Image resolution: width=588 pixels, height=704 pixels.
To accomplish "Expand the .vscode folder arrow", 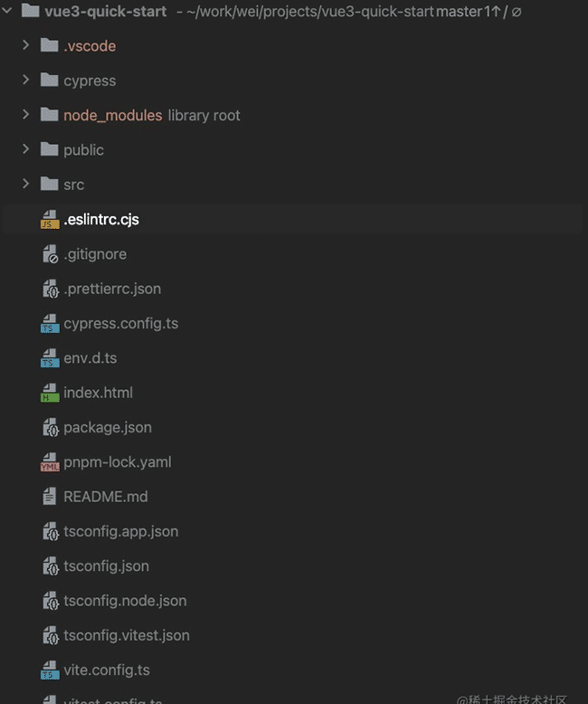I will tap(26, 46).
